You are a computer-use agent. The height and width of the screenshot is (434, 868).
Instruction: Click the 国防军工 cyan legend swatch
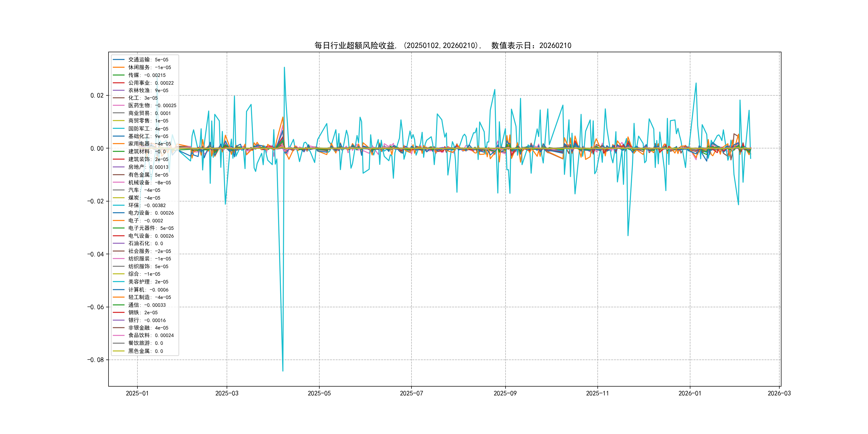pos(119,128)
